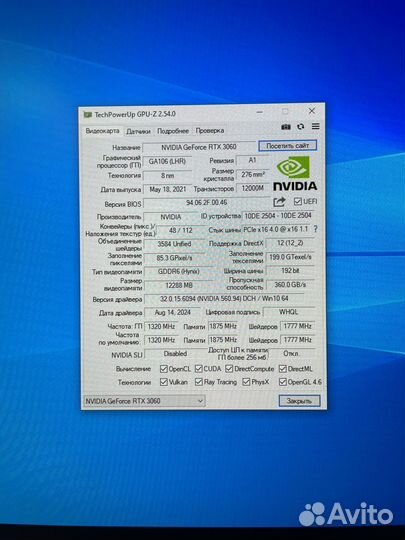Click the 199.0 GTexel/s value

click(290, 257)
